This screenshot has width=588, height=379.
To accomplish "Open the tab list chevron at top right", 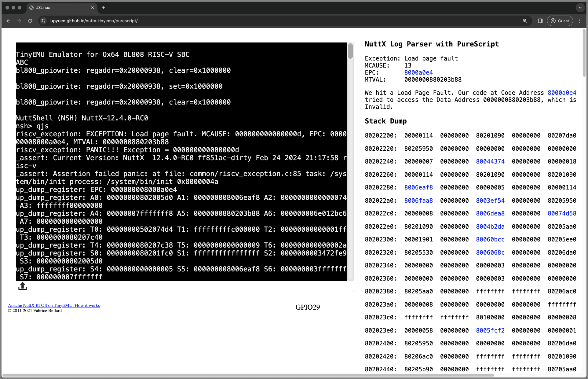I will tap(580, 7).
